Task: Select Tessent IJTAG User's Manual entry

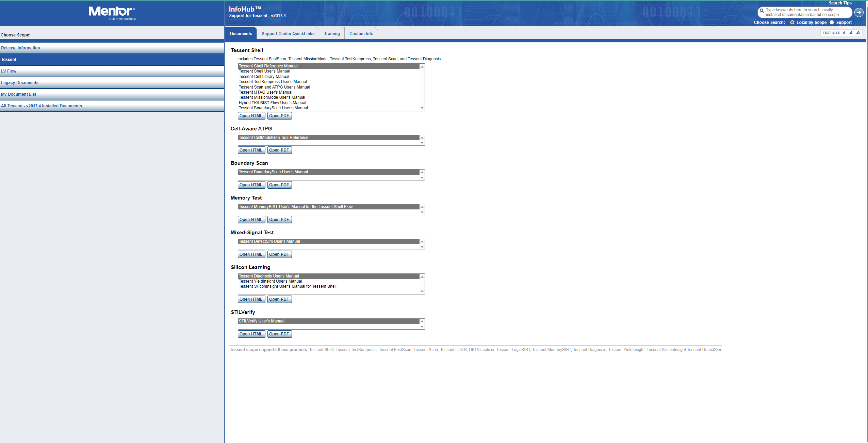Action: (265, 92)
